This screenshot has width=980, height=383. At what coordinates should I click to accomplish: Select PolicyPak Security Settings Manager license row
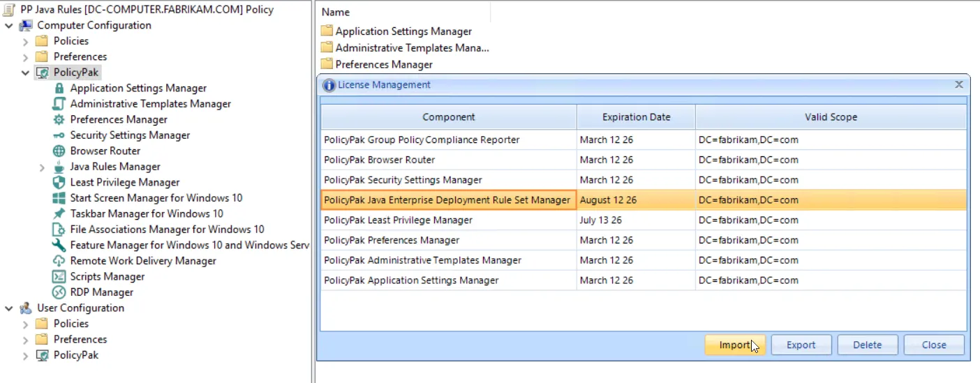[644, 180]
